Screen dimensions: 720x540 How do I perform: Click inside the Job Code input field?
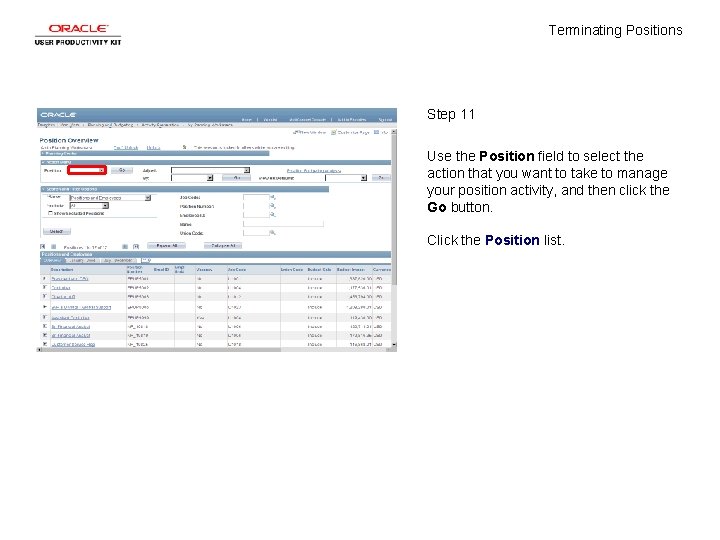point(256,197)
